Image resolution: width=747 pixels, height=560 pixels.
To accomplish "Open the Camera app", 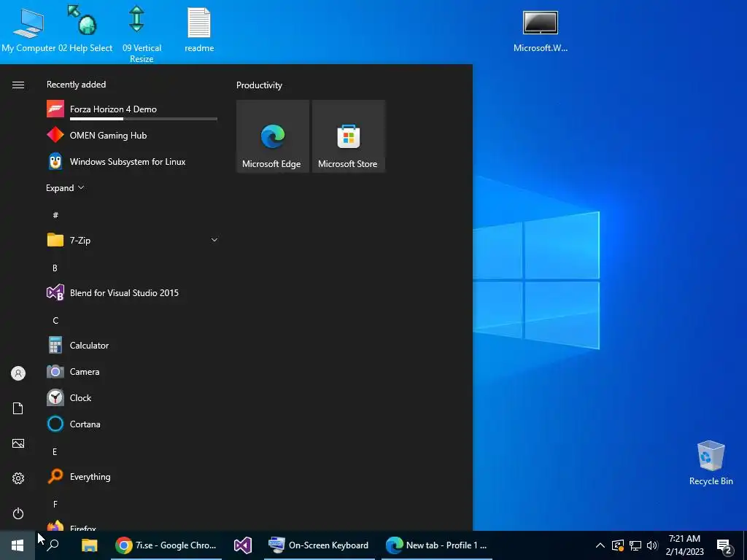I will point(132,371).
